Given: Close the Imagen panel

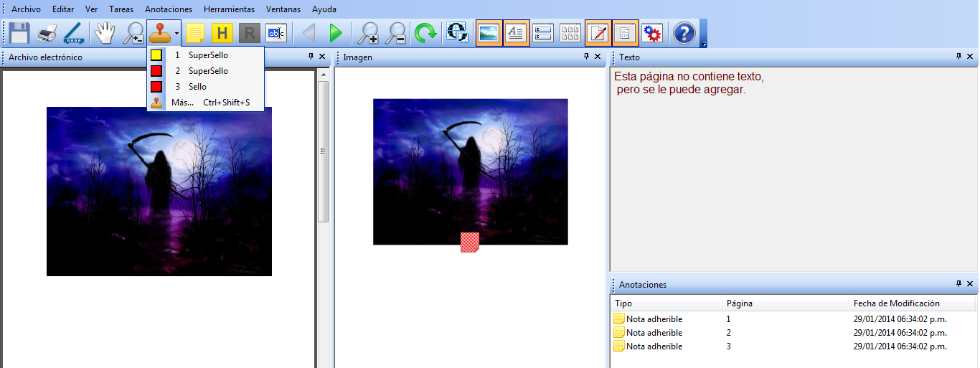Looking at the screenshot, I should 597,57.
